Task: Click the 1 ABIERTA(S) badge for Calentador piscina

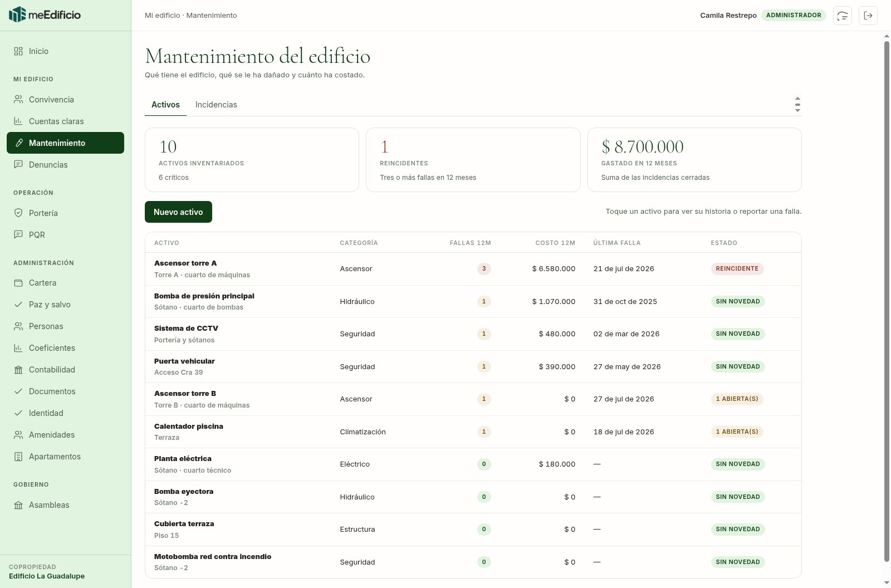Action: tap(737, 432)
